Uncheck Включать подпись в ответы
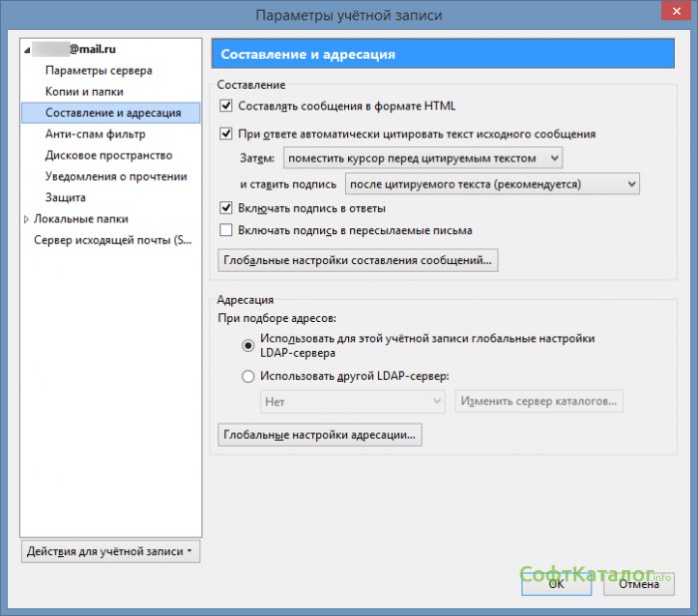Viewport: 698px width, 616px height. tap(226, 208)
